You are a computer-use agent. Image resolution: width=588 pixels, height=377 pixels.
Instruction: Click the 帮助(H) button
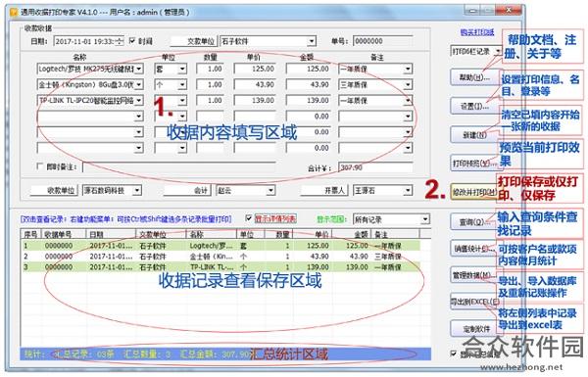click(x=474, y=78)
